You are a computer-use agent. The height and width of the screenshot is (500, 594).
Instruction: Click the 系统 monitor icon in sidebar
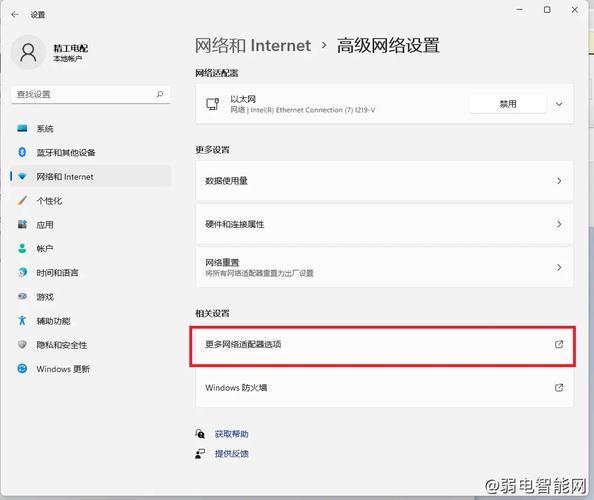point(22,128)
